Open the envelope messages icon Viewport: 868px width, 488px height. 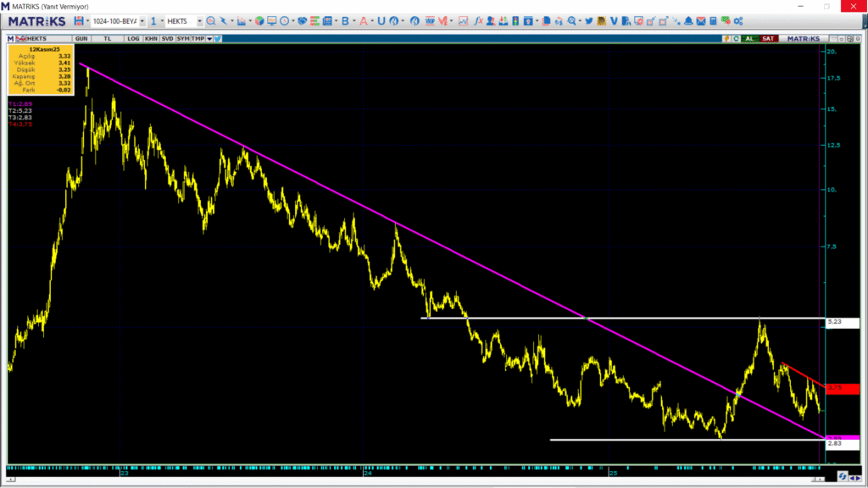tap(701, 21)
